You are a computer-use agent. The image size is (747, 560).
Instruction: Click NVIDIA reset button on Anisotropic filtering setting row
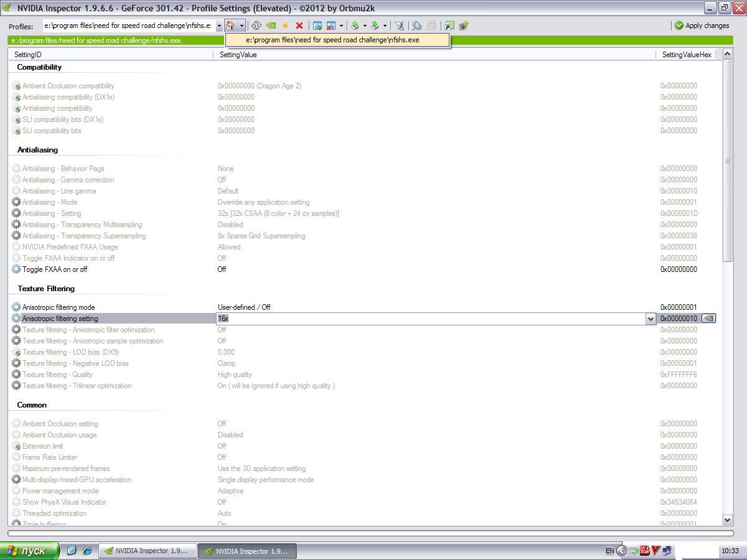click(x=708, y=319)
